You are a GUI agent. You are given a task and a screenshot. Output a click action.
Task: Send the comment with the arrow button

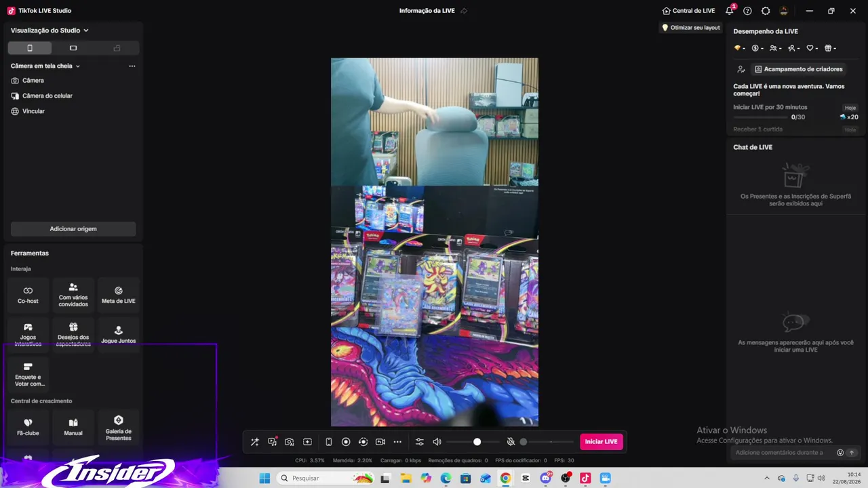pos(852,453)
